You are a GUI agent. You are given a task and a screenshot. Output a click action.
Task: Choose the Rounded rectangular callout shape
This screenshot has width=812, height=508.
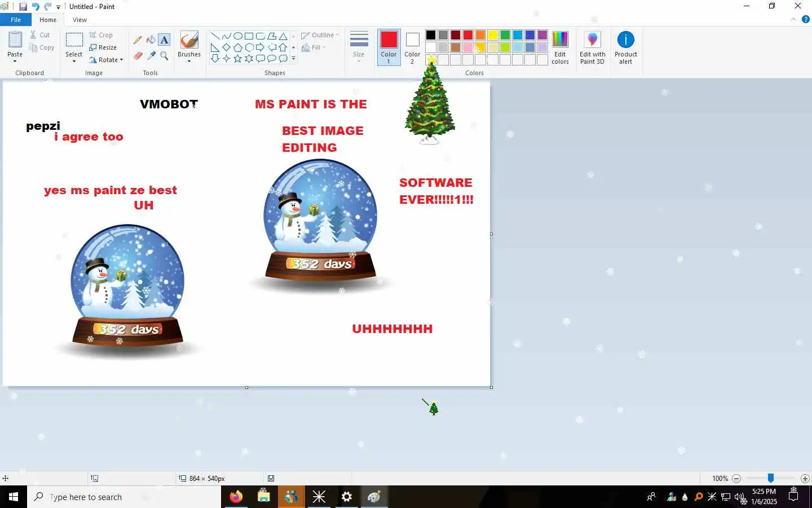point(260,59)
